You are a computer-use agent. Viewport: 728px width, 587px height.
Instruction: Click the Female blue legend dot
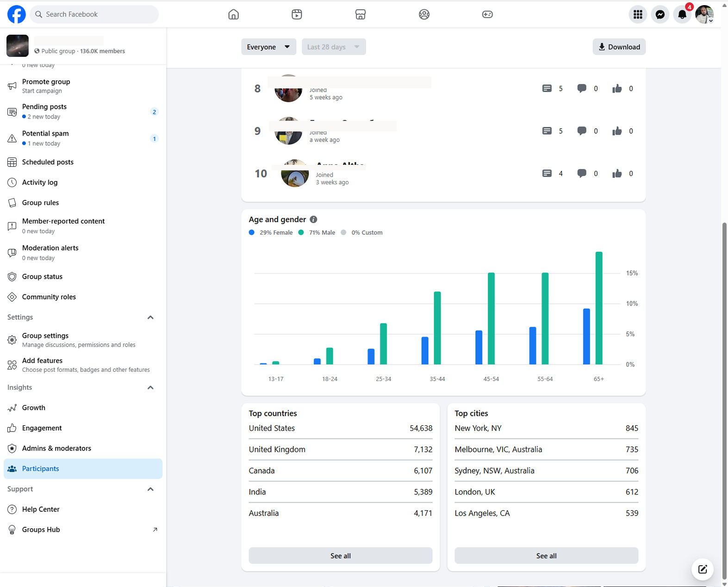(252, 232)
